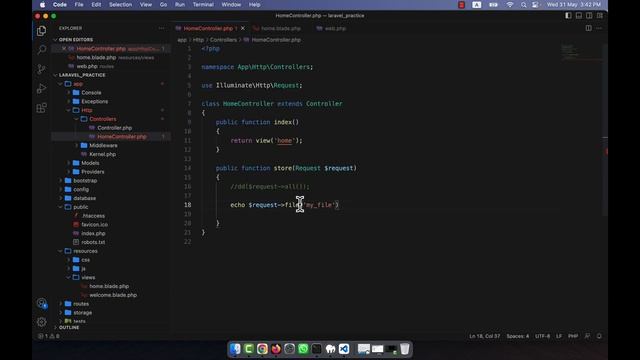Open Finder from the Dock
This screenshot has height=360, width=640.
(x=235, y=349)
